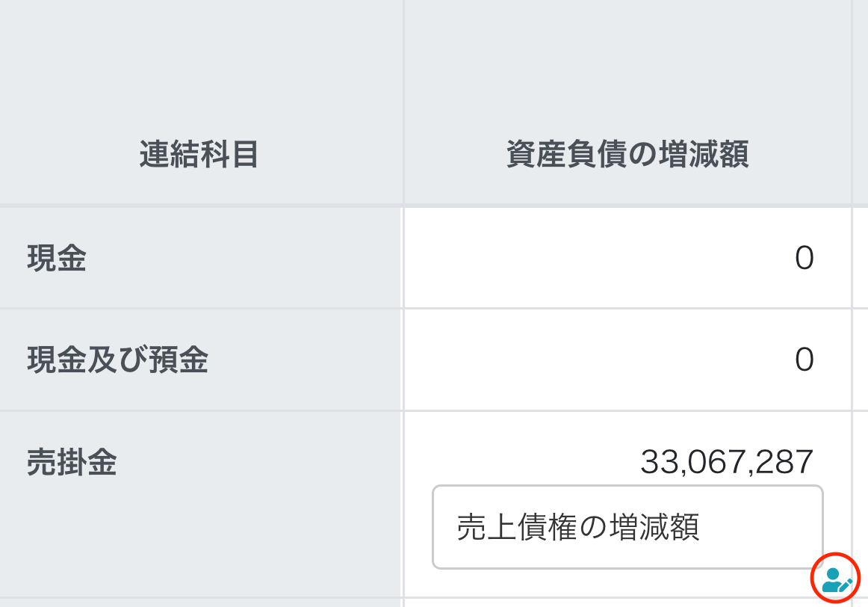Select the 現金及び預金 row label
Screen dimensions: 868x607
117,360
